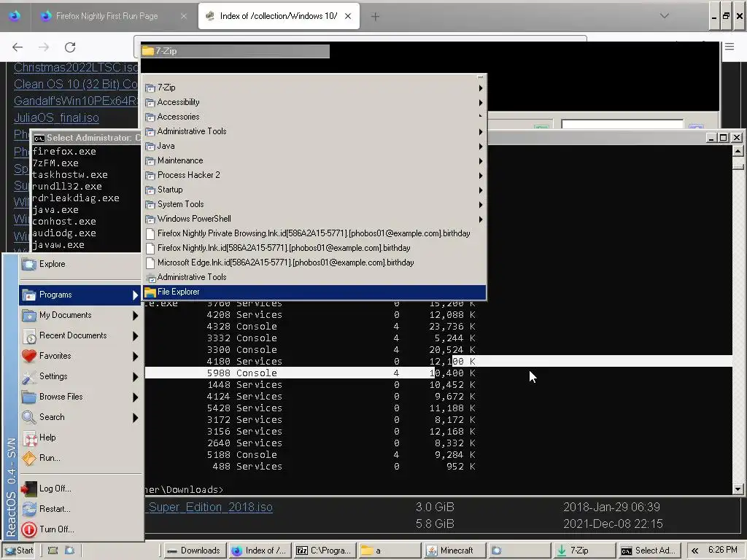Click the red Turn Off power icon

(29, 529)
